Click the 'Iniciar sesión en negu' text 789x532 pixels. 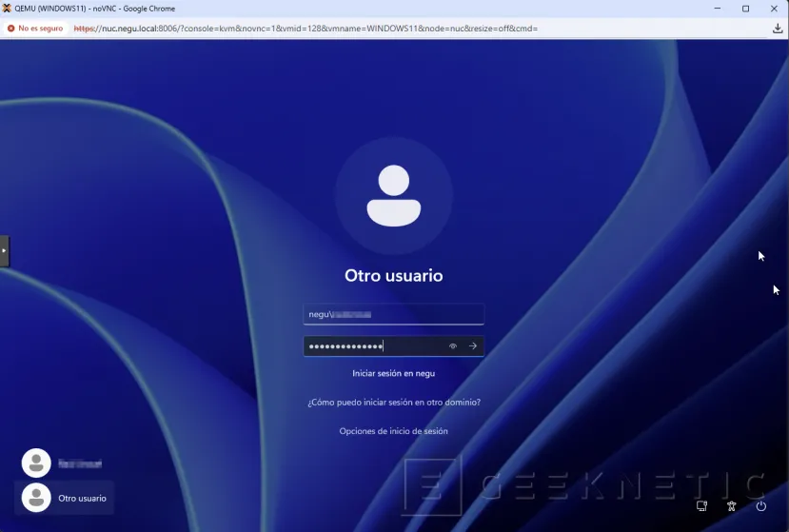click(x=393, y=373)
